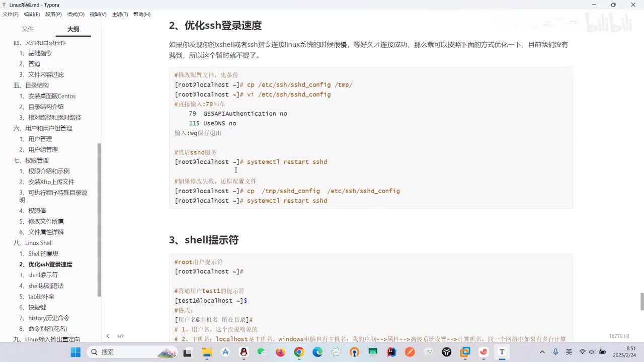
Task: Open QQ penguin icon in taskbar
Action: click(244, 352)
